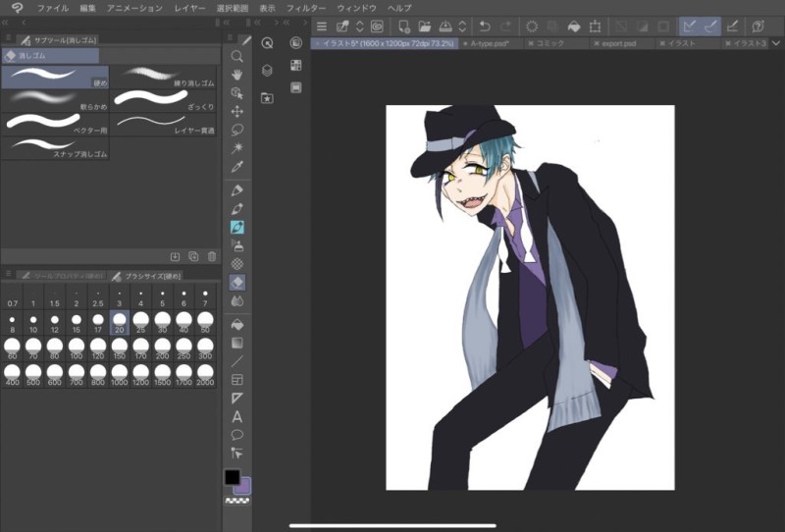Pick the スナップ消しゴム eraser preset
785x532 pixels.
pyautogui.click(x=55, y=147)
